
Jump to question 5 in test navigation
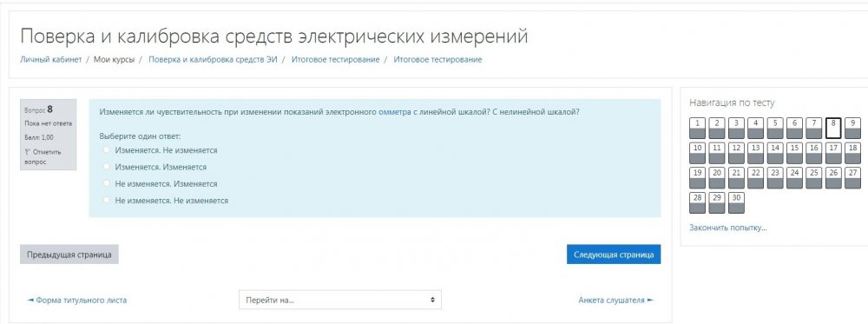coord(775,128)
